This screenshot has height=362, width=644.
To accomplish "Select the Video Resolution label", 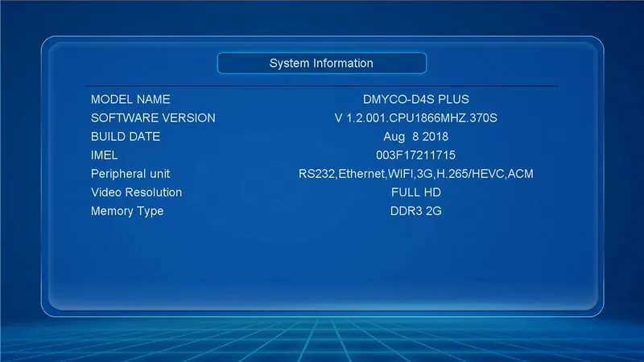I will (136, 192).
